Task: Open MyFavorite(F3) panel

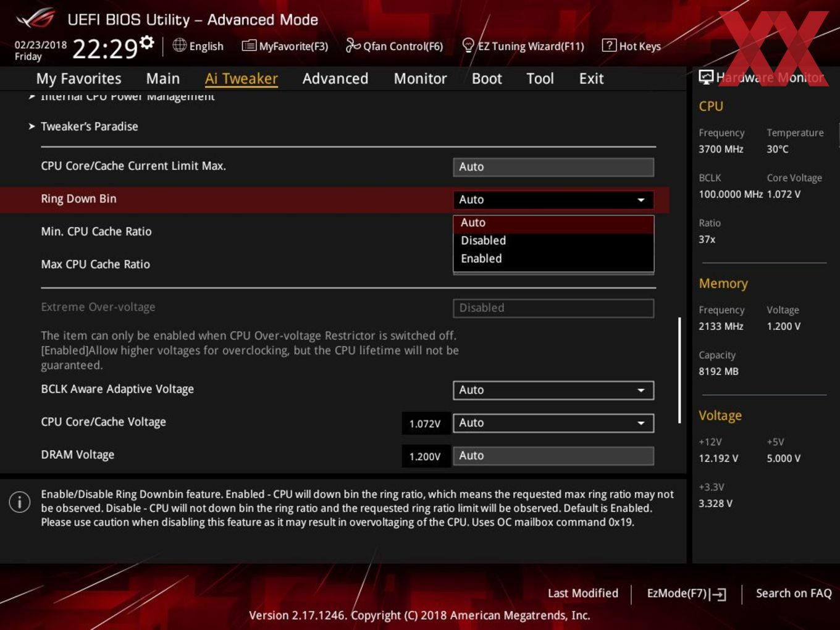Action: [285, 46]
